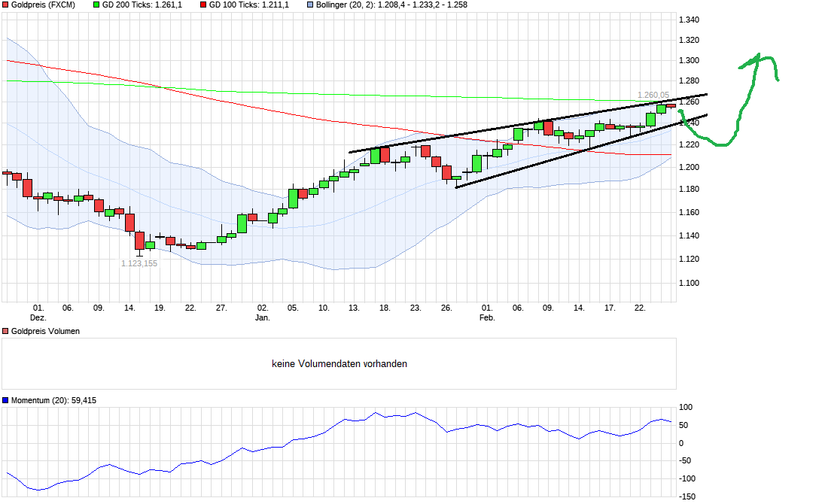Click the 'Goldpreis Volumen' panel title
819x504 pixels.
tap(45, 331)
